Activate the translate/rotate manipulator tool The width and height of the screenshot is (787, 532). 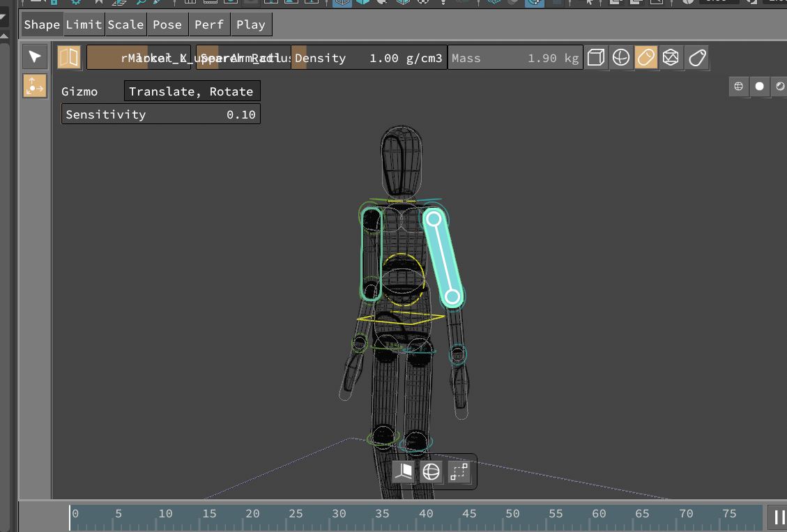point(34,86)
